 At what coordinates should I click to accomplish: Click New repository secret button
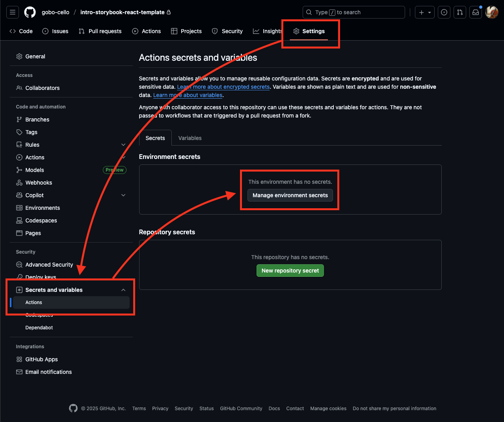click(x=290, y=271)
